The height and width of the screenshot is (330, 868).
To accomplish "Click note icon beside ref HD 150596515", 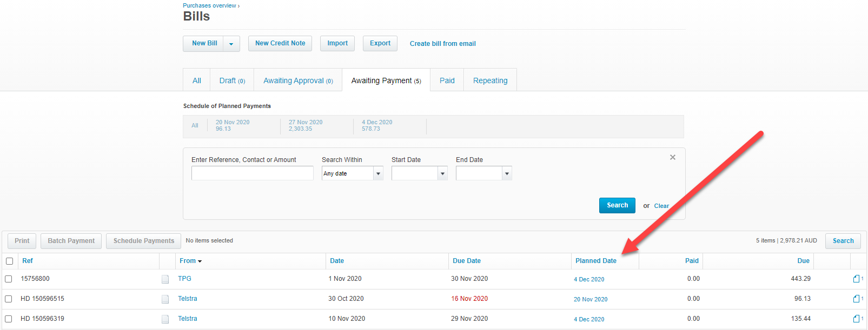I will pyautogui.click(x=165, y=299).
